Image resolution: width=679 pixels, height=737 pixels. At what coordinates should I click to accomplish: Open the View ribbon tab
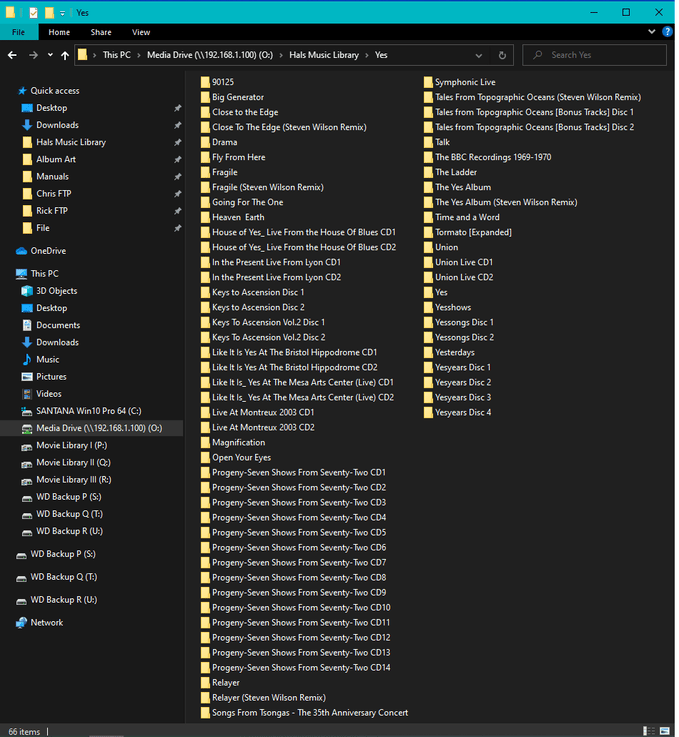click(141, 32)
